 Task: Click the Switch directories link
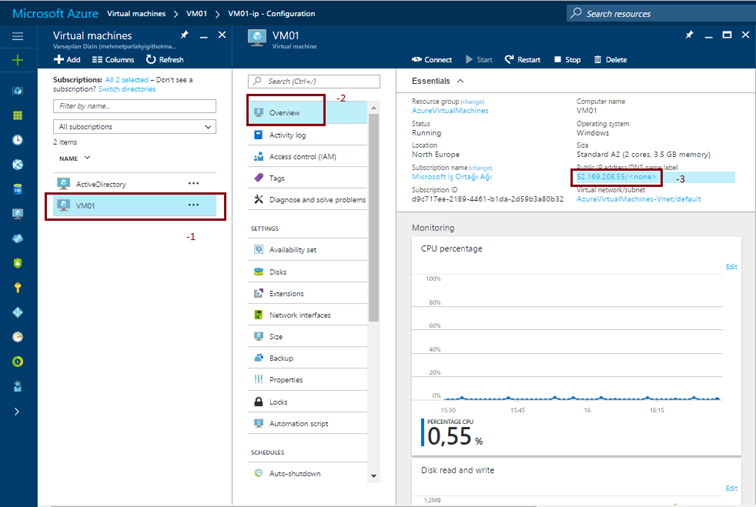(x=127, y=89)
